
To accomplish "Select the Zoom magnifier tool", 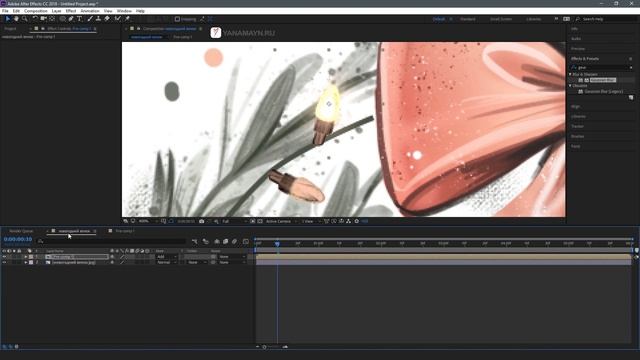I will tap(24, 19).
